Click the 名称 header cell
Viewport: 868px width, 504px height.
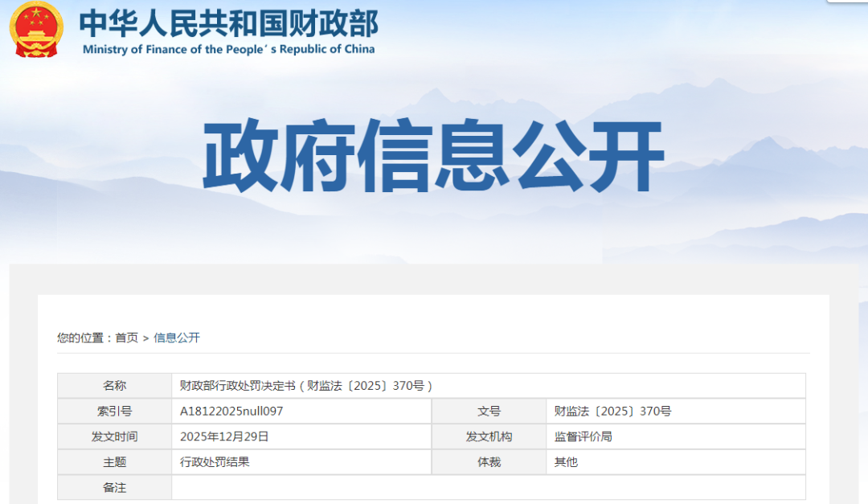[x=115, y=386]
